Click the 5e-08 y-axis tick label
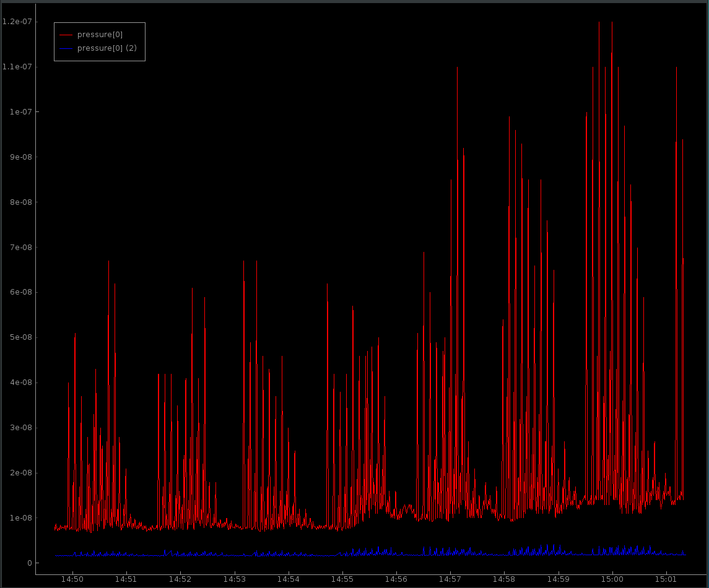 tap(19, 338)
